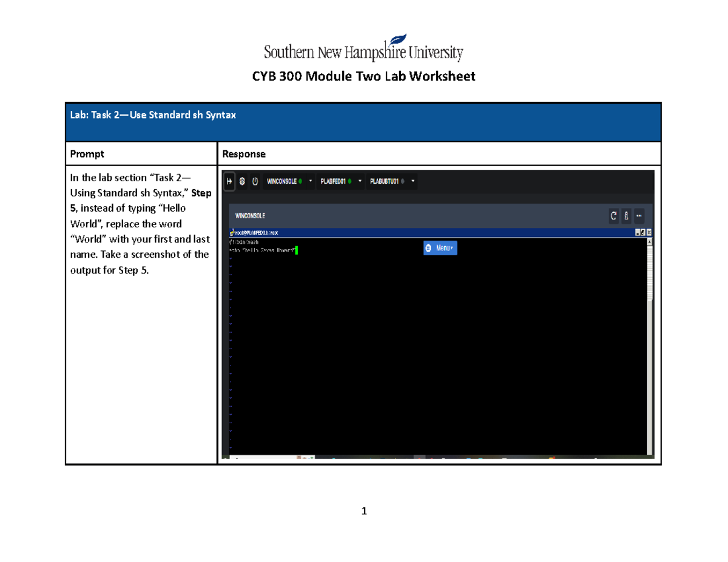Open the blue Menu button

click(x=440, y=248)
